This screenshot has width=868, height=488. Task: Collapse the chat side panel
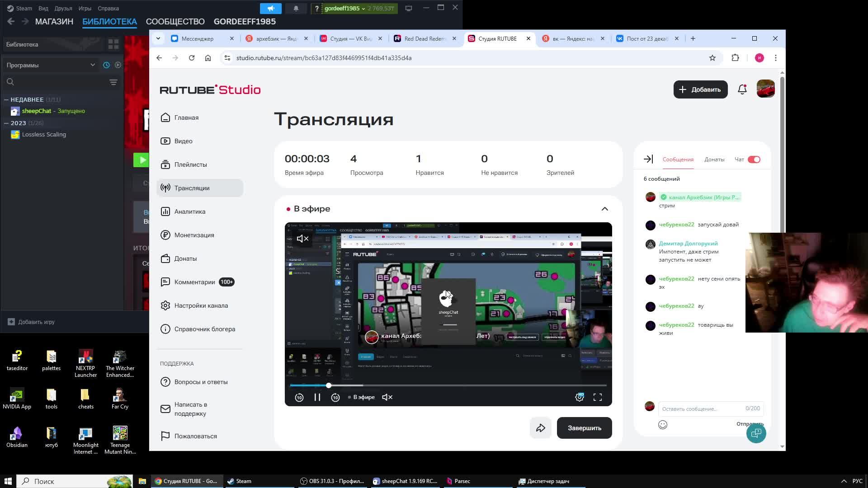[648, 159]
